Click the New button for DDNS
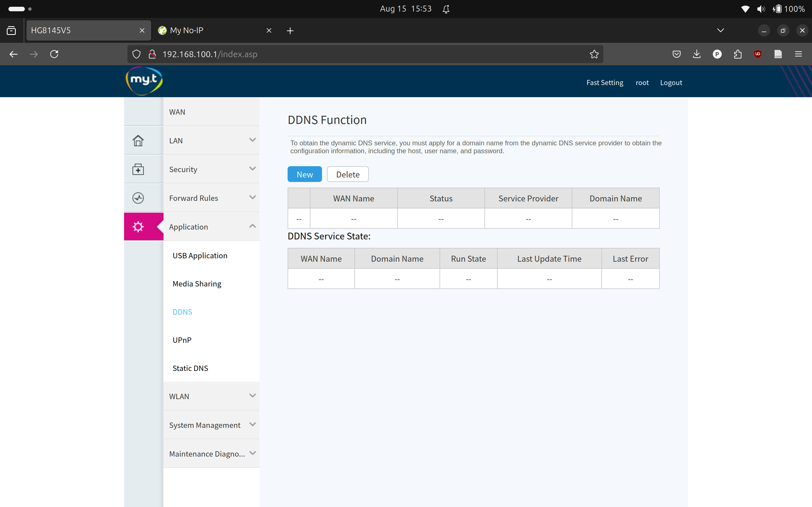 click(x=304, y=174)
